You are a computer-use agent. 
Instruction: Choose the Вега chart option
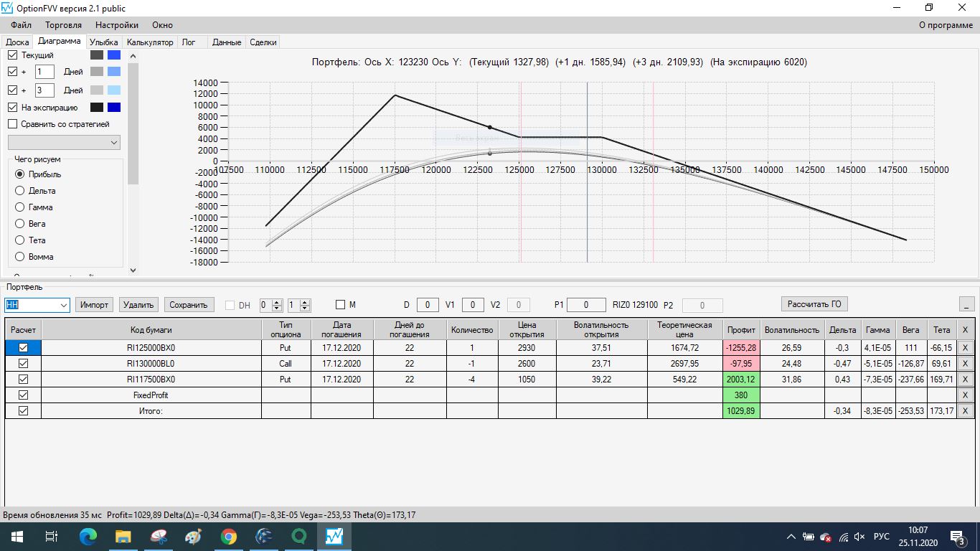(x=19, y=224)
